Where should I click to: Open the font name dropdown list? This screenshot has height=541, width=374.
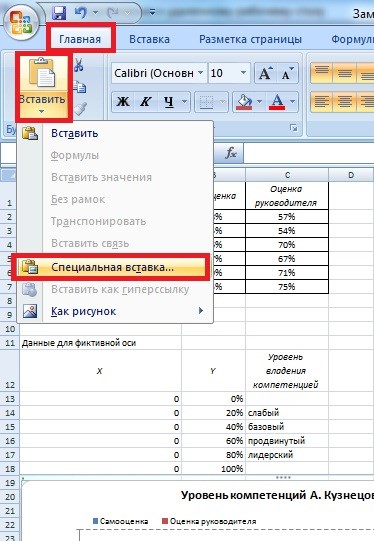(200, 73)
